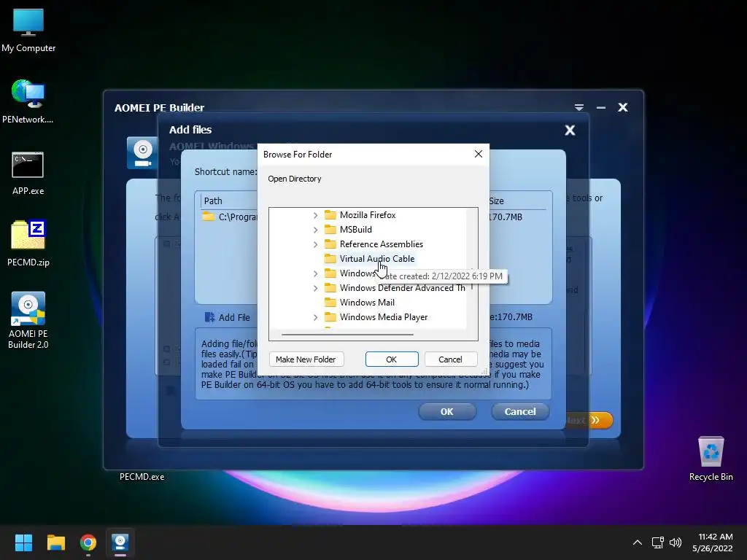This screenshot has width=747, height=560.
Task: Expand the Reference Assemblies folder node
Action: pos(315,244)
